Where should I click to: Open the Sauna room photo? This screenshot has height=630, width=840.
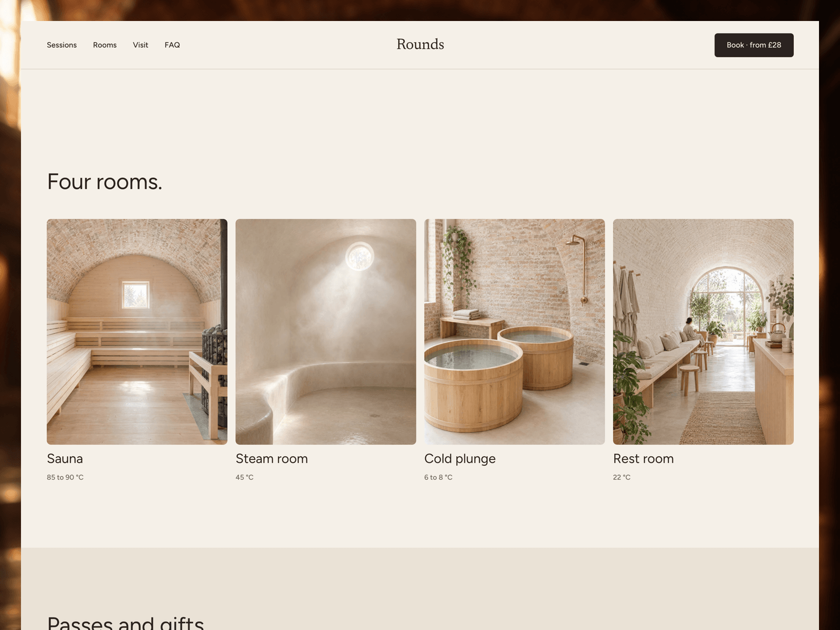point(137,332)
